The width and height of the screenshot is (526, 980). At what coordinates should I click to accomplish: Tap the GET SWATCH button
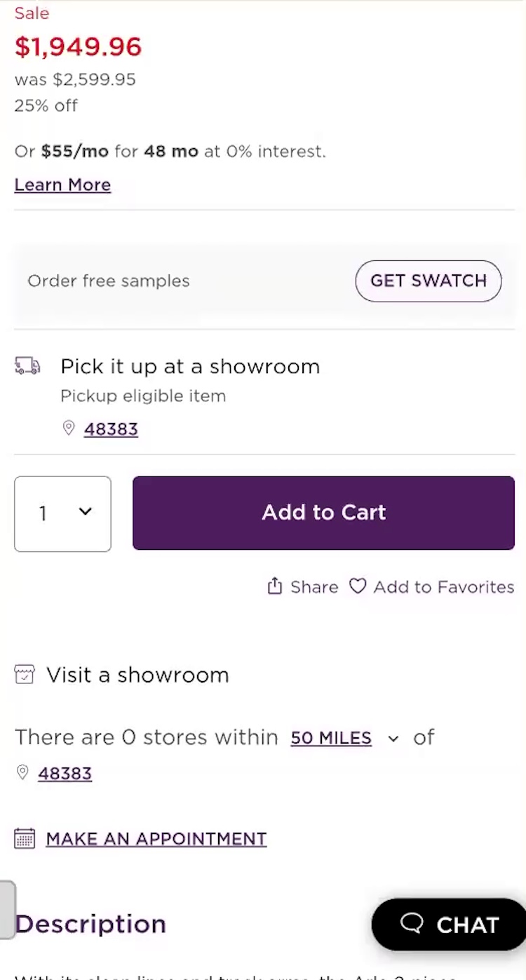pos(428,281)
